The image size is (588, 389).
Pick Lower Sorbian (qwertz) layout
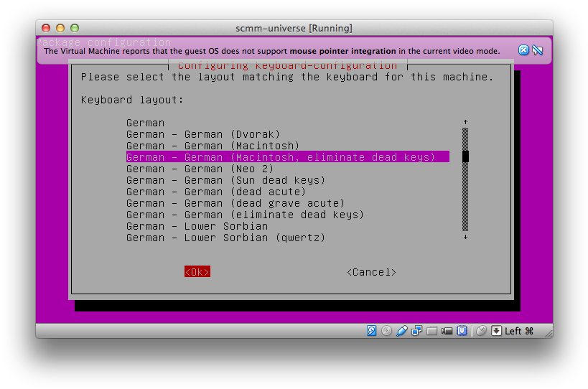tap(225, 238)
